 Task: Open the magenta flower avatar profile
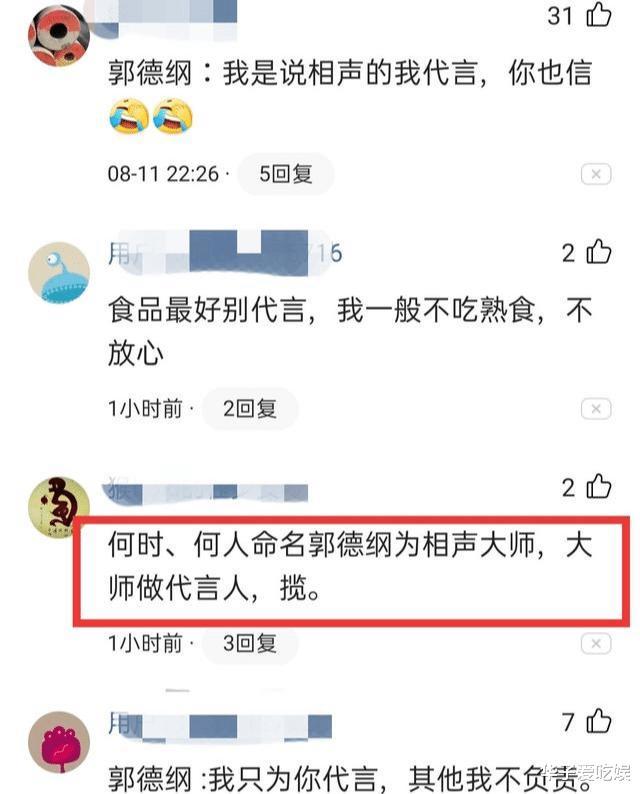(59, 742)
